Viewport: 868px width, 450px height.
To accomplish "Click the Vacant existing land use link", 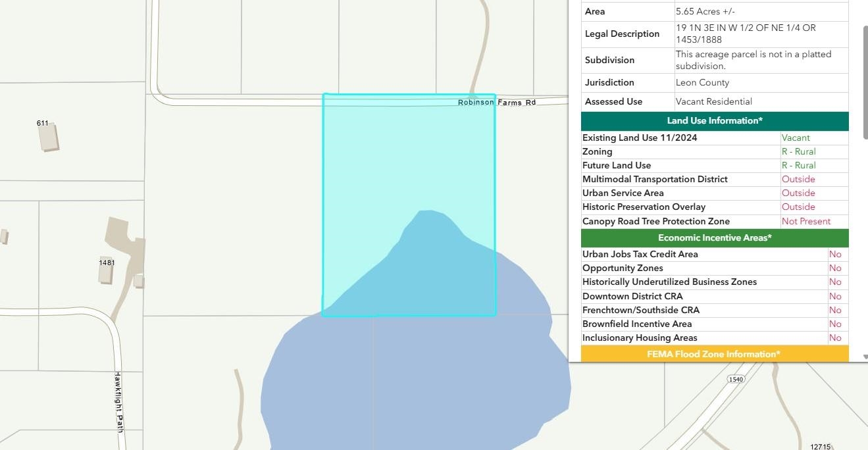I will [x=795, y=138].
